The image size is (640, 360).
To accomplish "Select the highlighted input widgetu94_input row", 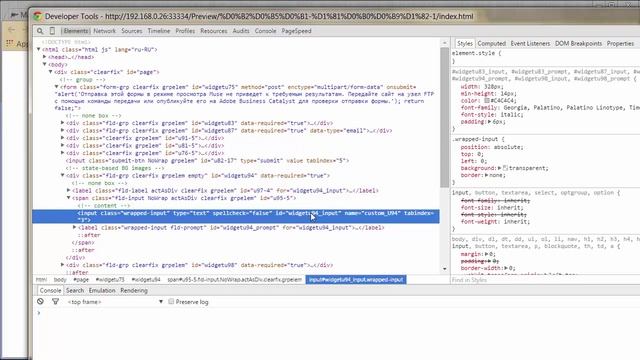I will 236,216.
